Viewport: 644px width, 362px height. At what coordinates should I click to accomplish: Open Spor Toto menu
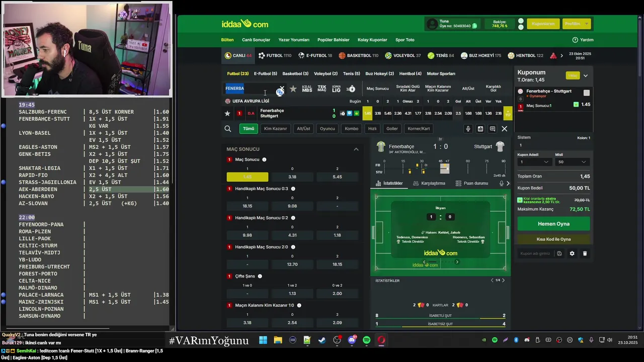coord(405,40)
